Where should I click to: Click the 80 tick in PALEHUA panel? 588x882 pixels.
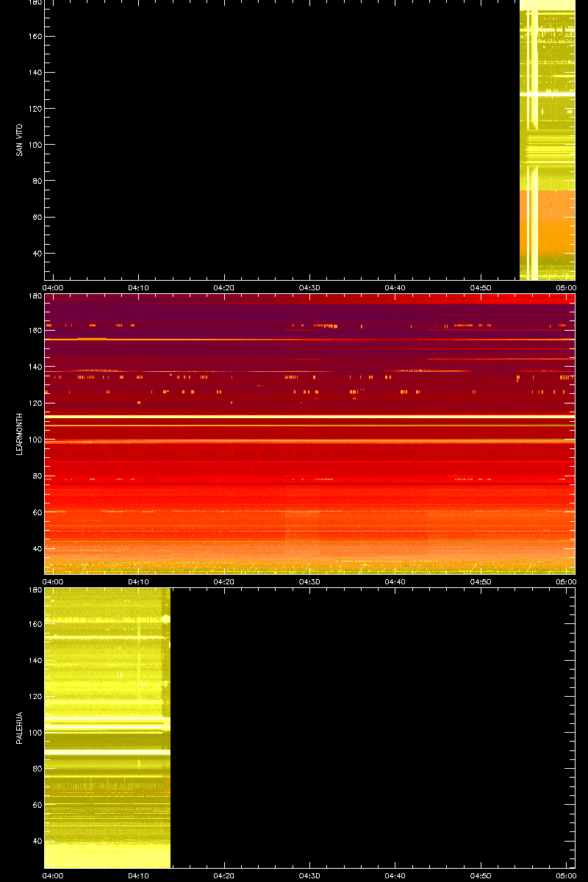coord(37,769)
